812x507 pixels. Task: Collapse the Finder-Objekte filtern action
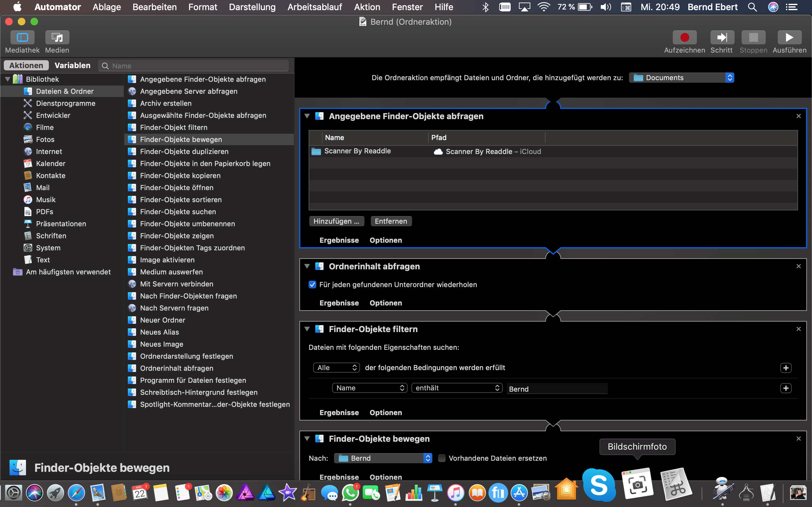[x=307, y=329]
